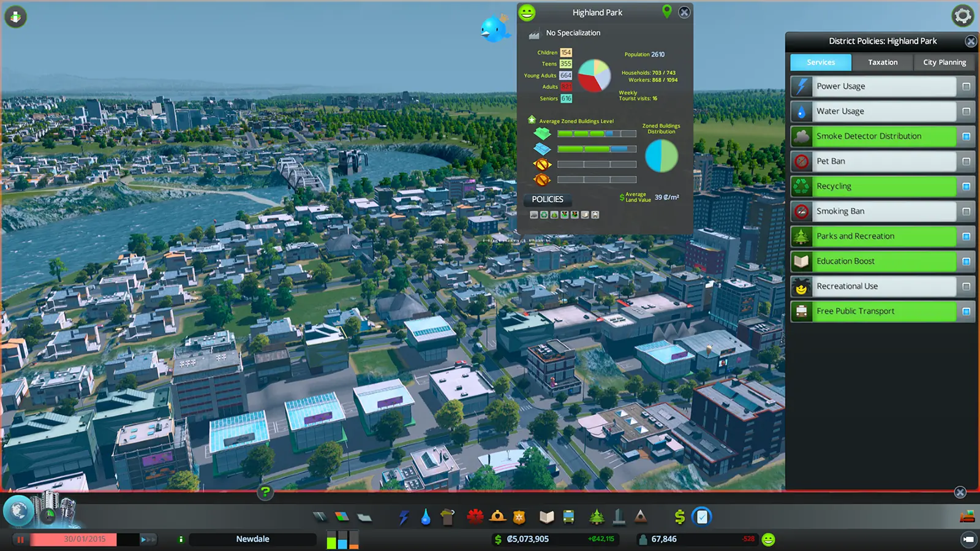Click the district happiness smiley icon

click(527, 12)
